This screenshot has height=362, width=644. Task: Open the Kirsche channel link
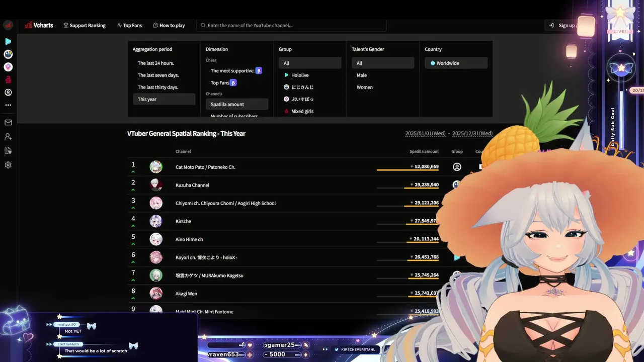tap(183, 221)
